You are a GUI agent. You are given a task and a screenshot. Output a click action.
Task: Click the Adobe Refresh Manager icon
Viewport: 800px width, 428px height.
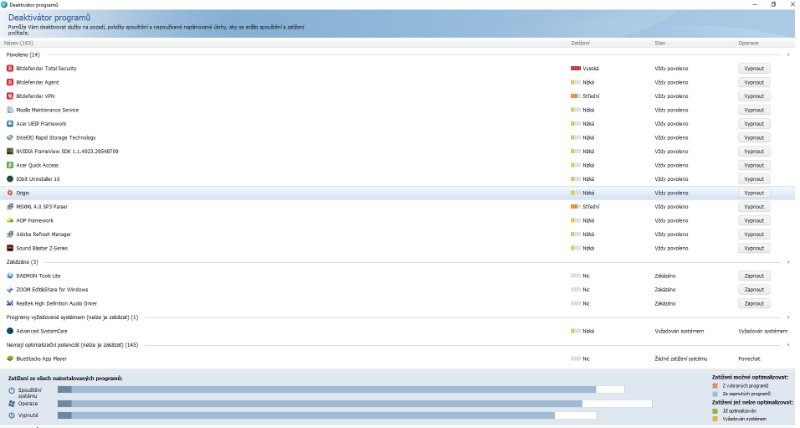coord(10,234)
